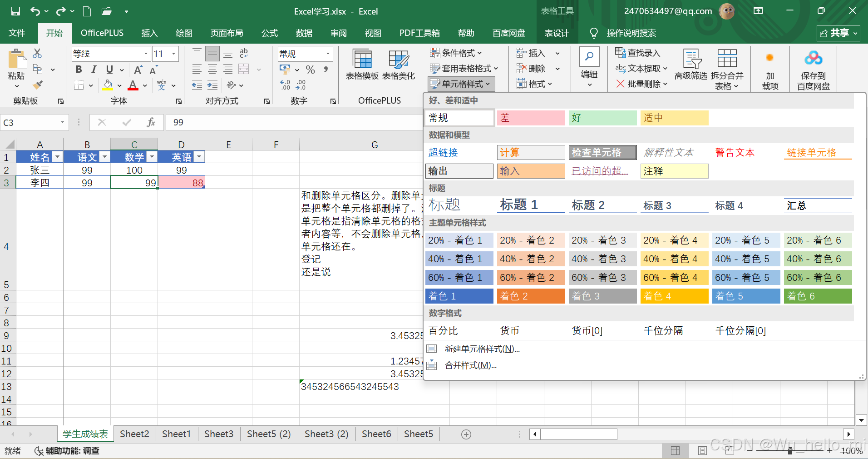The height and width of the screenshot is (459, 868).
Task: Apply 着色 2 orange cell style
Action: (531, 296)
